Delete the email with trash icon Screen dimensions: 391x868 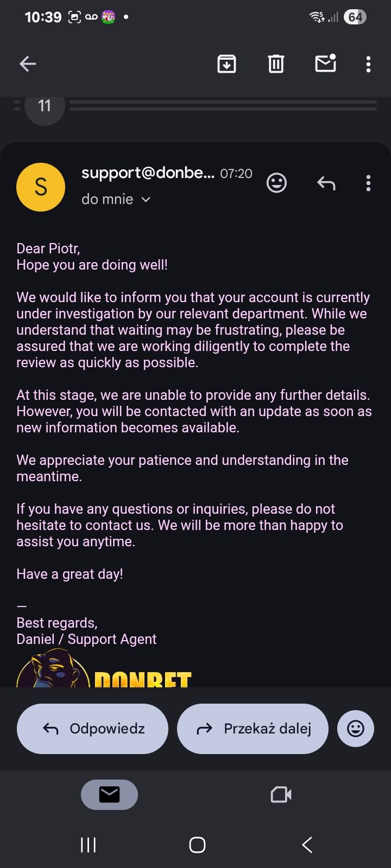276,64
